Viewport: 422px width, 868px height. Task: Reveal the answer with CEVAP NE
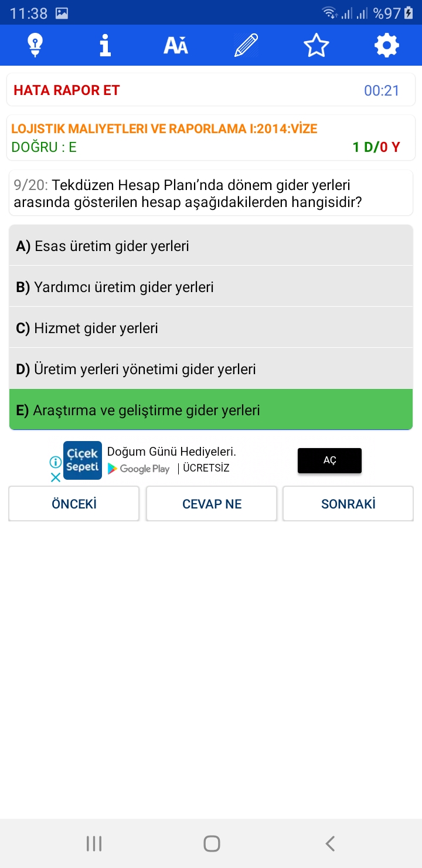pos(212,504)
